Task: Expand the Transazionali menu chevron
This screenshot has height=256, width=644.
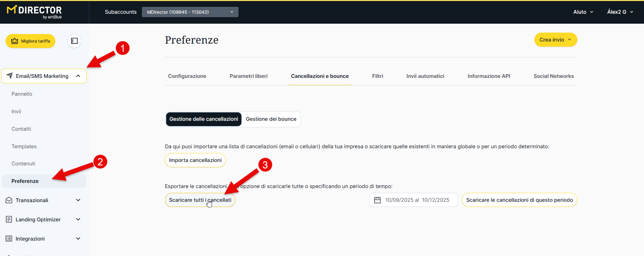Action: click(78, 200)
